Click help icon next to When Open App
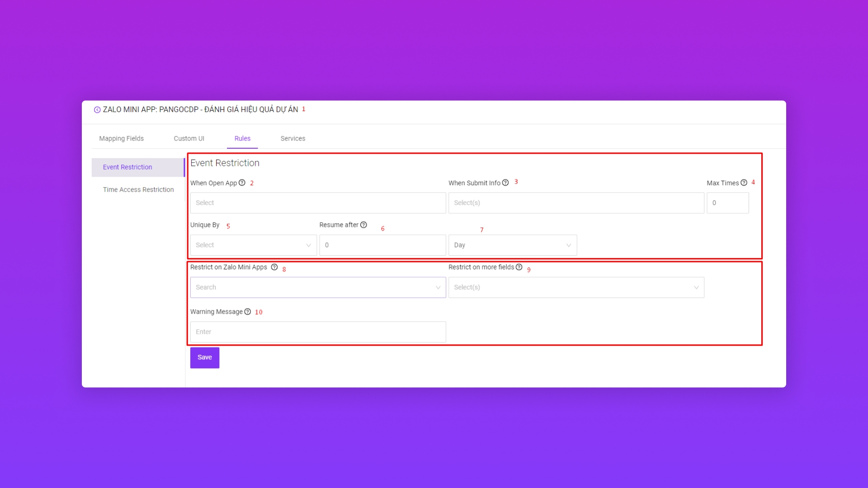Screen dimensions: 868x488 (x=242, y=183)
